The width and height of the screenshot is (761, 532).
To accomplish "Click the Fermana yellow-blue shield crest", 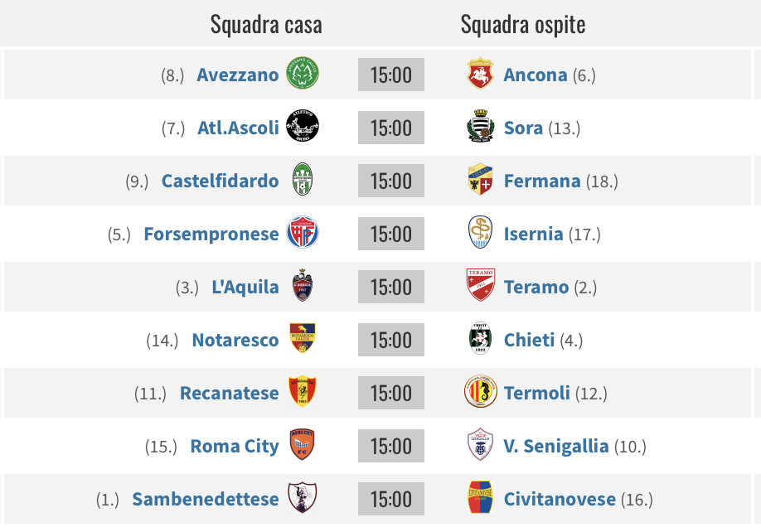I will [x=480, y=180].
